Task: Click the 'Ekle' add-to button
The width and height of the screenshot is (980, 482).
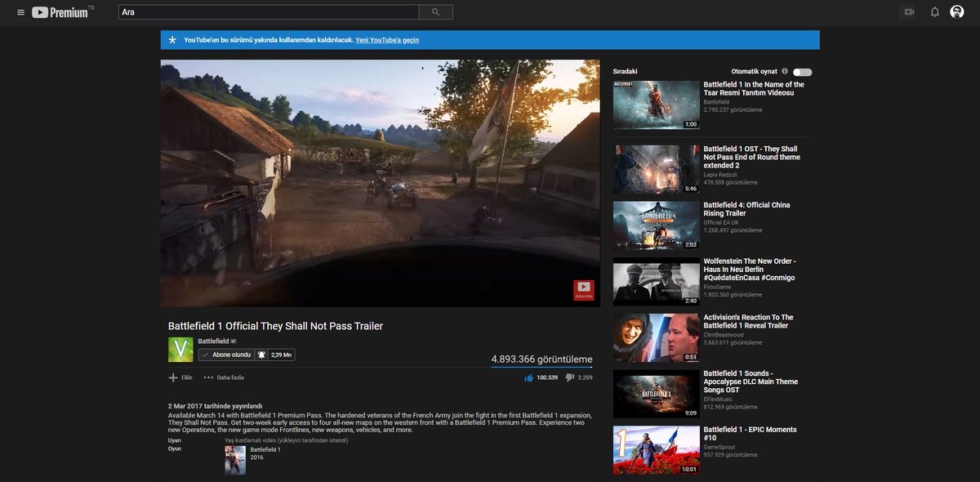Action: point(180,377)
